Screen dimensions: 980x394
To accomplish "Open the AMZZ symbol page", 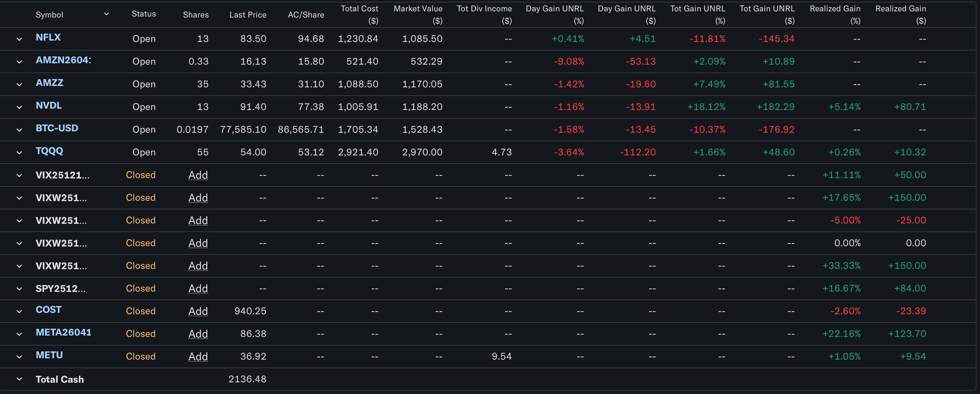I will pyautogui.click(x=49, y=83).
